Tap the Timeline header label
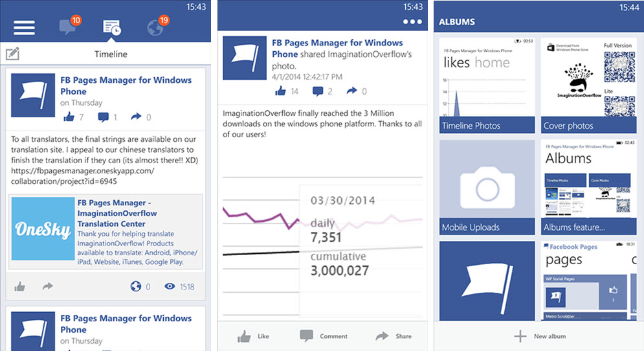The height and width of the screenshot is (351, 644). point(111,54)
